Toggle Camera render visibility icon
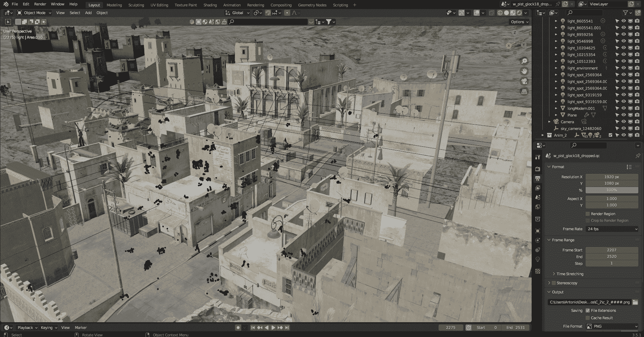This screenshot has width=644, height=337. [637, 122]
